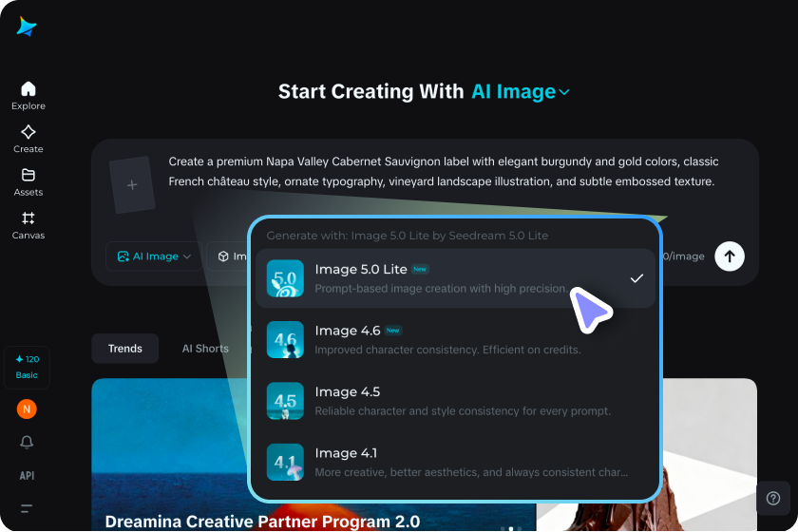Click the New badge beside Image 5.0 Lite

420,269
